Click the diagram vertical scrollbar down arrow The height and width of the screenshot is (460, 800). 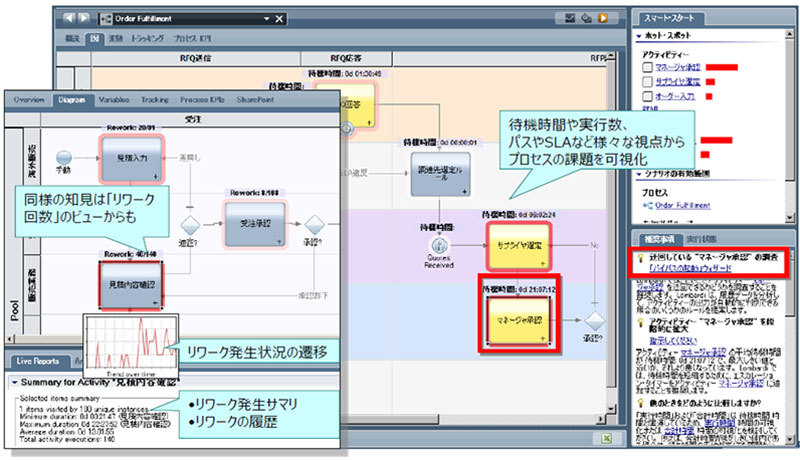click(x=611, y=408)
